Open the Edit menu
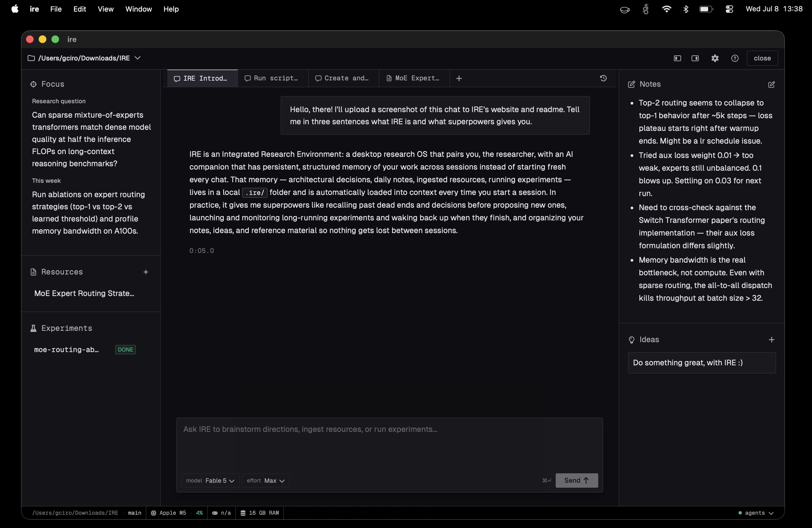 tap(80, 9)
